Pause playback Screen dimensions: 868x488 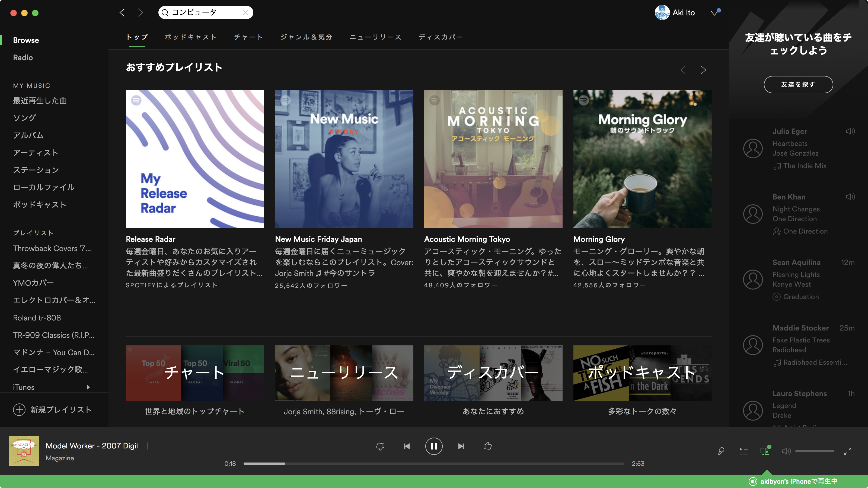pos(434,446)
